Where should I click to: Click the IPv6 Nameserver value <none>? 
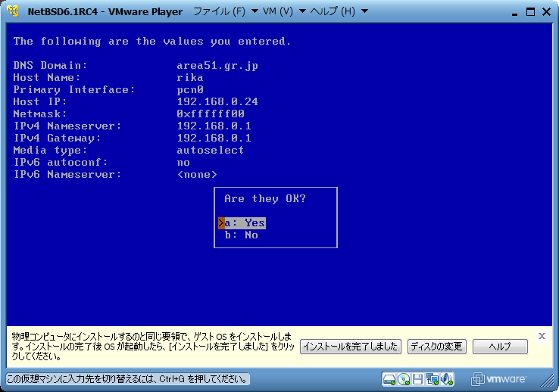point(197,175)
